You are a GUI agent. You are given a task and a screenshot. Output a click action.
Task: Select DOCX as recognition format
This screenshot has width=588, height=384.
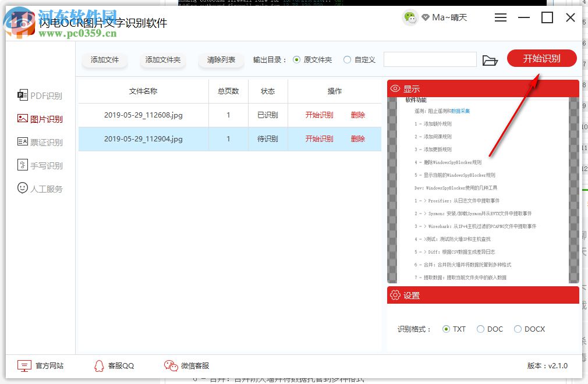click(x=517, y=329)
